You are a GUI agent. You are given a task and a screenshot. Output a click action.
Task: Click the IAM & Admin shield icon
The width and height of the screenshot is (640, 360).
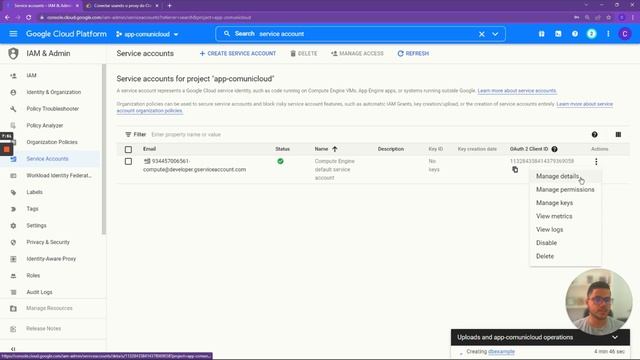click(13, 53)
